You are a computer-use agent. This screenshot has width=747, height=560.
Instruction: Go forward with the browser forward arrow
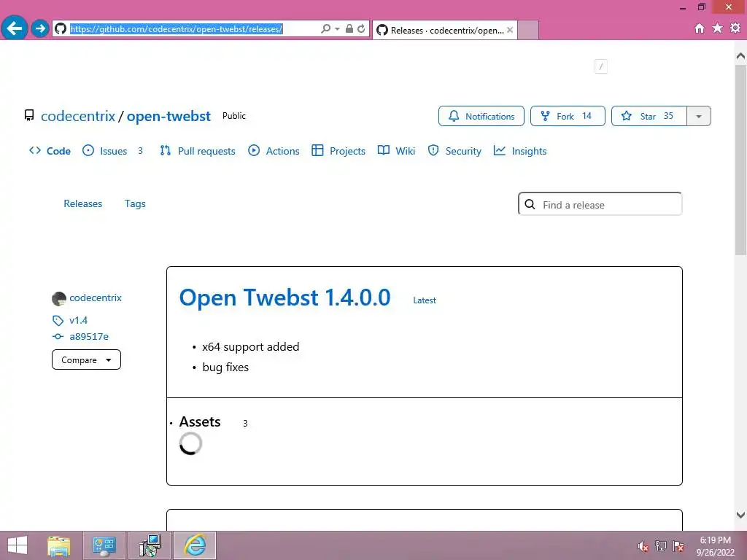(x=41, y=28)
